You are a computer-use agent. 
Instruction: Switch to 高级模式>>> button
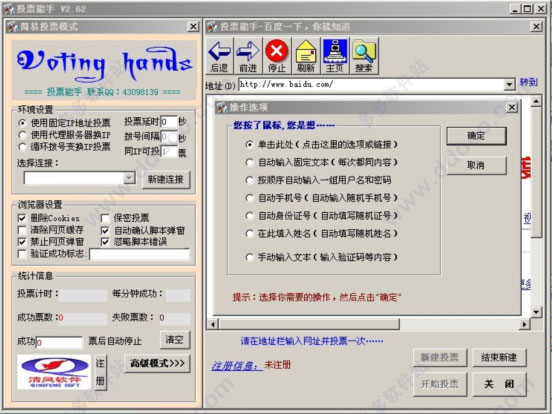click(x=157, y=363)
